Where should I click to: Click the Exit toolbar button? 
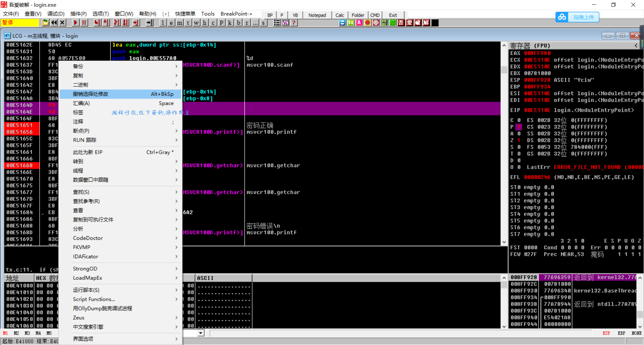point(393,15)
